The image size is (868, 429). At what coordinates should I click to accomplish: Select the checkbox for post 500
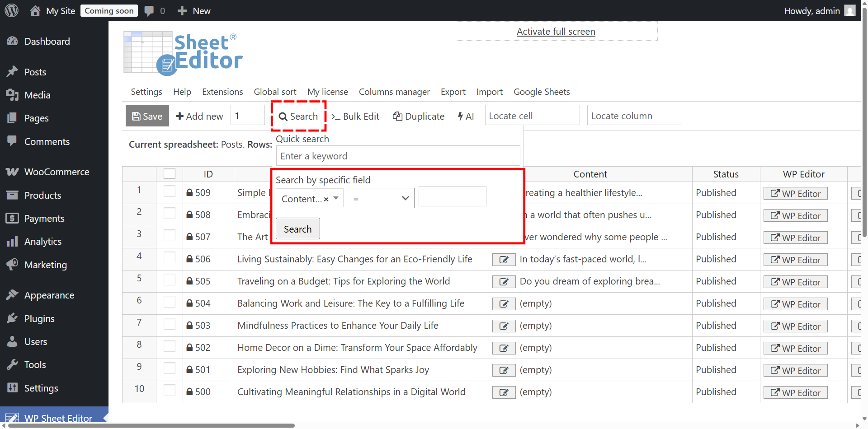pyautogui.click(x=170, y=390)
